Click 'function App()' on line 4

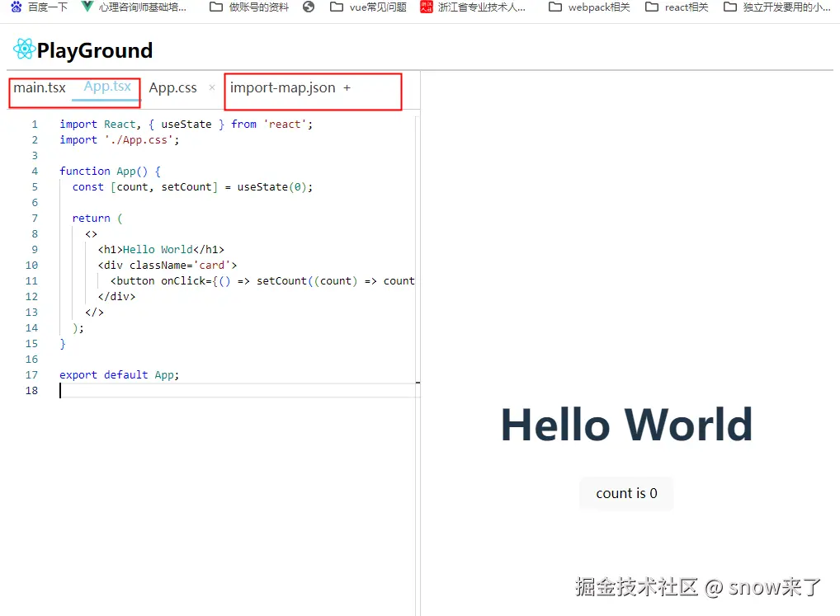(x=103, y=172)
